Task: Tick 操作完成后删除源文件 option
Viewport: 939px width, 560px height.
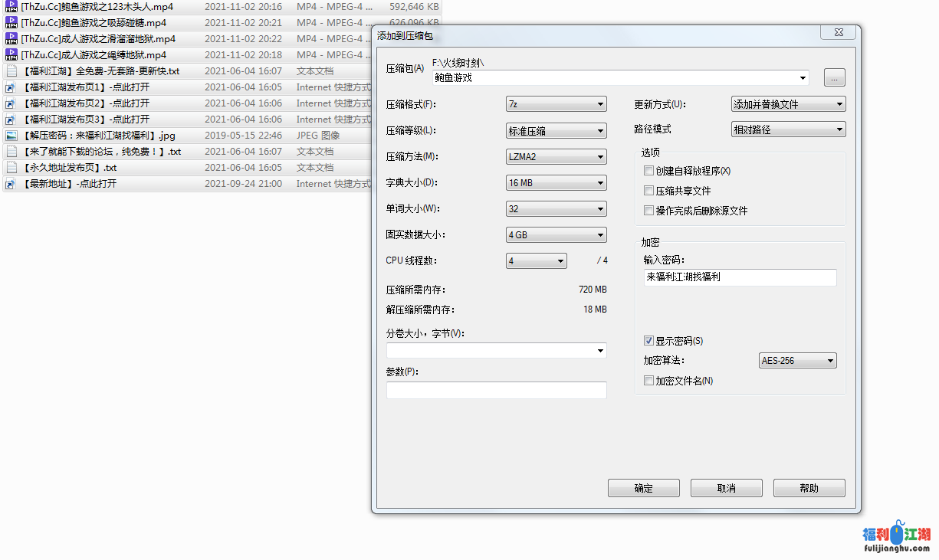Action: pos(649,211)
